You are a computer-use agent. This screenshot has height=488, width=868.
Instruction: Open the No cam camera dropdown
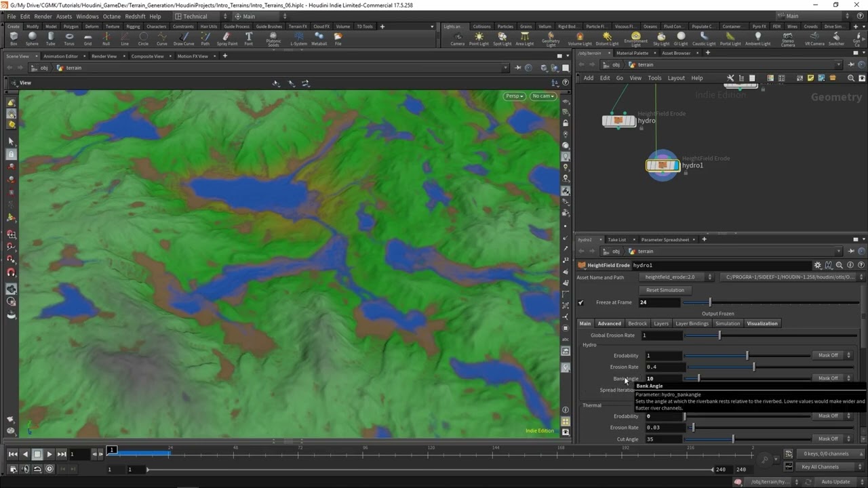(542, 96)
